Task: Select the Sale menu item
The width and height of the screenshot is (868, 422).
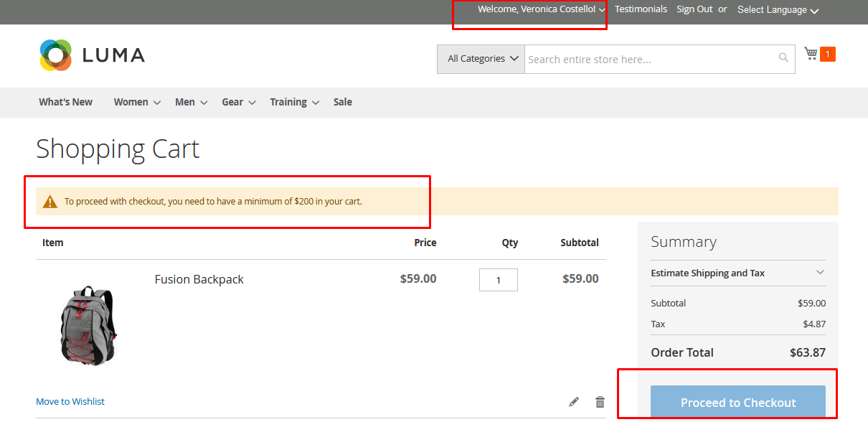Action: coord(342,102)
